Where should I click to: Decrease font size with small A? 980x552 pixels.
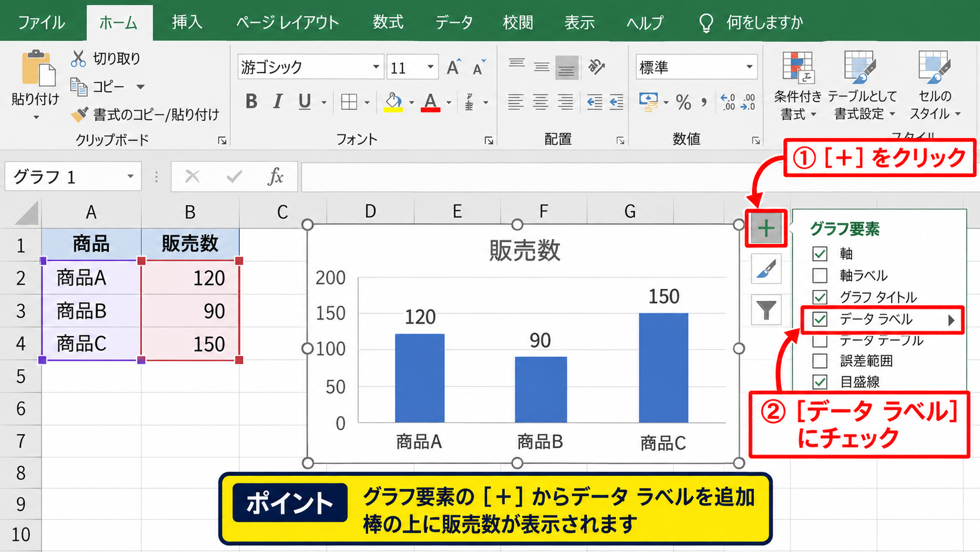tap(479, 67)
